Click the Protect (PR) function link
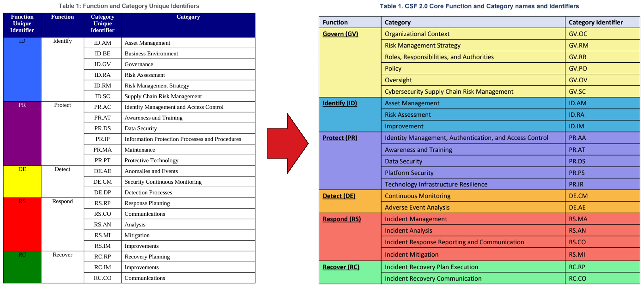The height and width of the screenshot is (287, 644). pos(340,138)
